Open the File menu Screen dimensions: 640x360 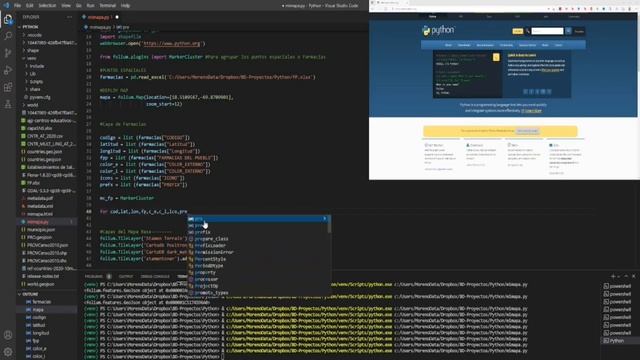point(18,6)
